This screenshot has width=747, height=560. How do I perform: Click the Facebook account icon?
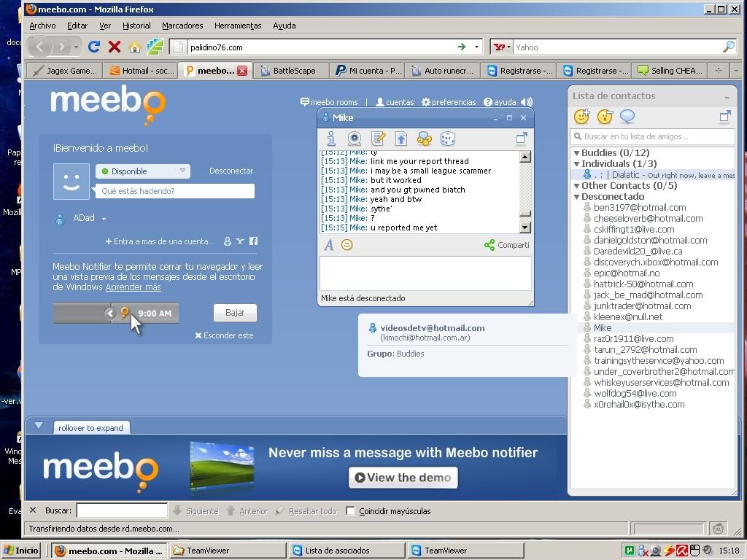tap(253, 241)
